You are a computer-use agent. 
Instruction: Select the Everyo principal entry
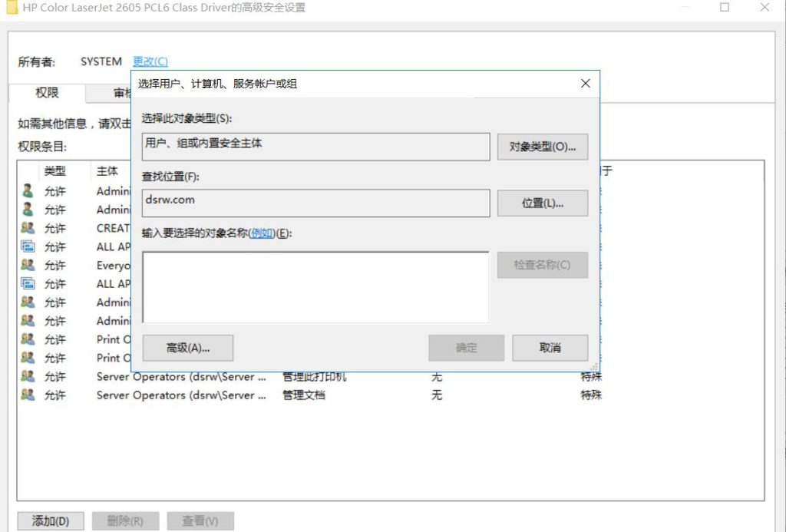coord(114,266)
